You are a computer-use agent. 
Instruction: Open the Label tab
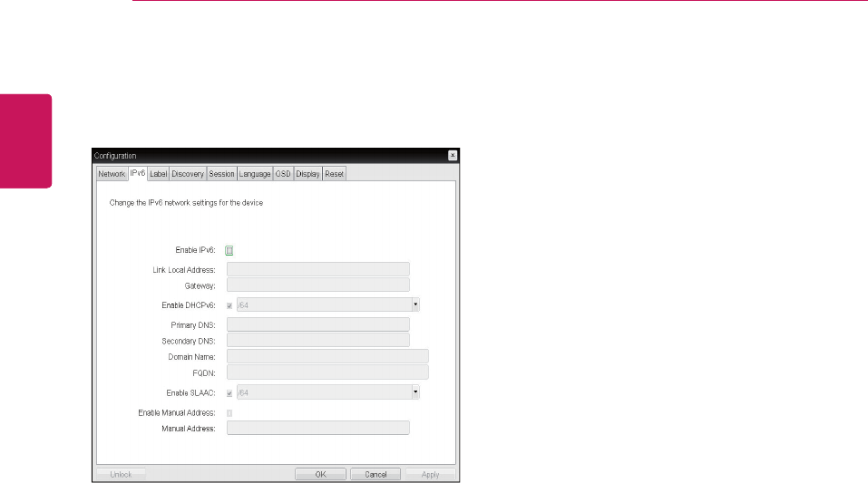[159, 174]
